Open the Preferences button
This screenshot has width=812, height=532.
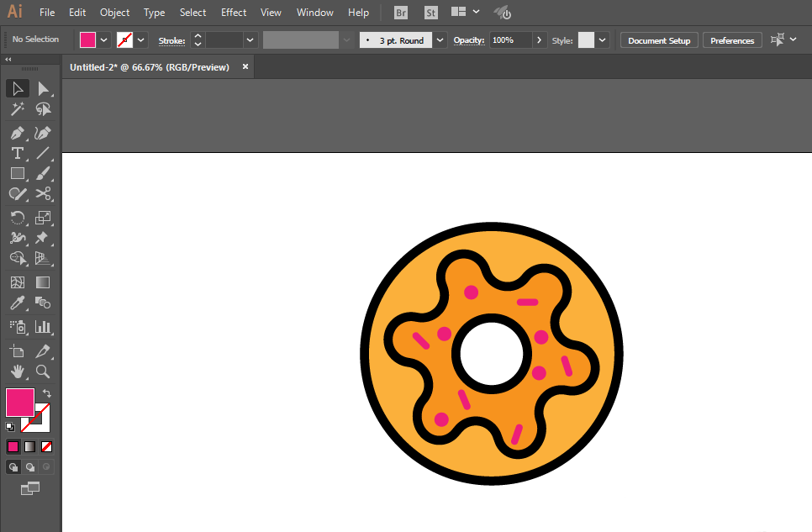click(732, 40)
